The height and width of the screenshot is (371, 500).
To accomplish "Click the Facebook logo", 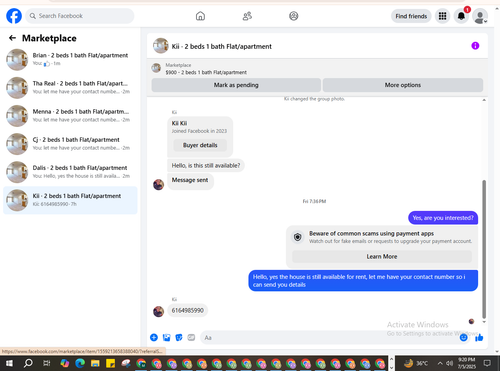I will tap(14, 16).
